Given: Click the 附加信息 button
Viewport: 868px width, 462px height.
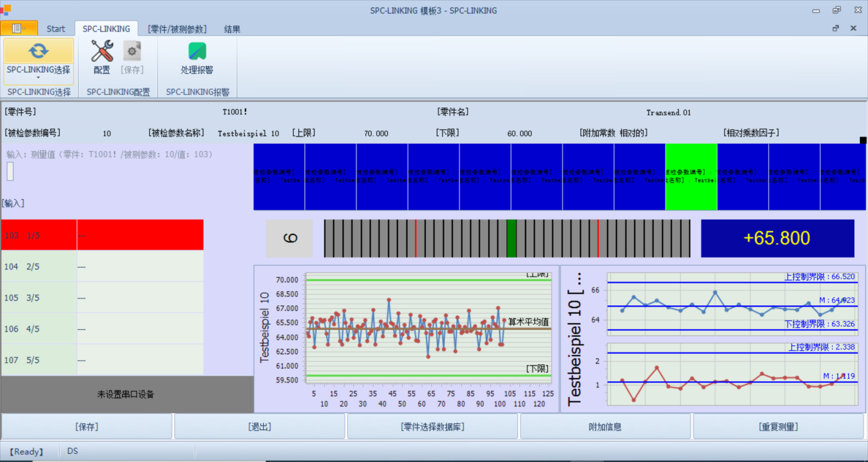Looking at the screenshot, I should 605,427.
